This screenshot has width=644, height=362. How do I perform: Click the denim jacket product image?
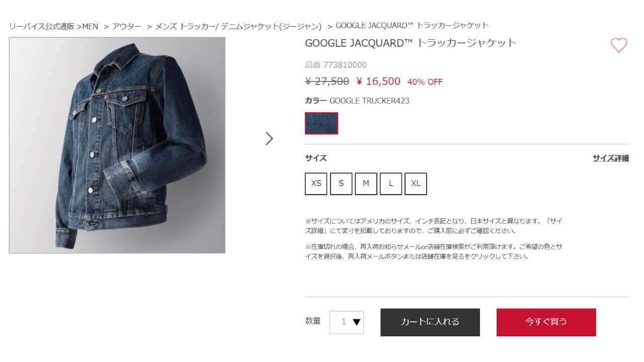click(x=117, y=145)
